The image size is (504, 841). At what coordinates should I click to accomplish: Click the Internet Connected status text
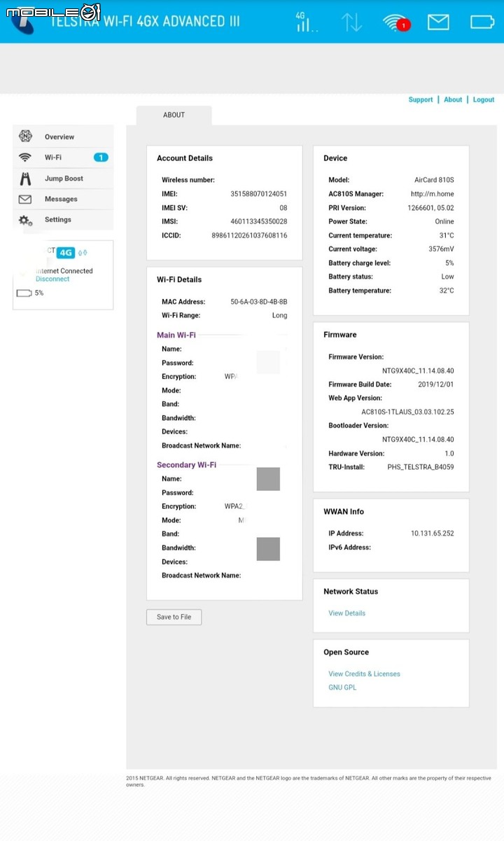(x=64, y=271)
